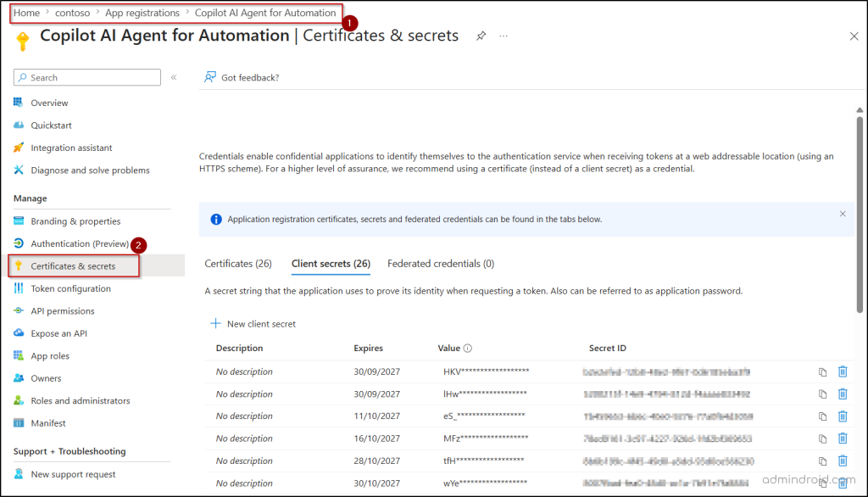The width and height of the screenshot is (868, 497).
Task: Open Copilot AI Agent for Automation breadcrumb
Action: tap(265, 13)
